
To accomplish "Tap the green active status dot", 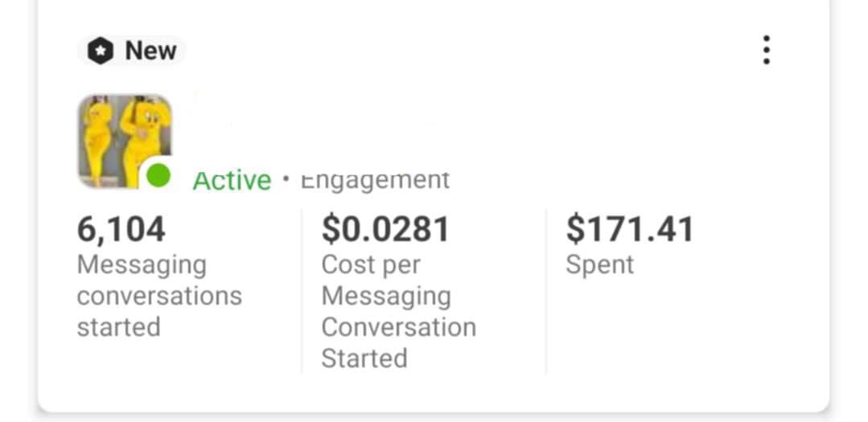I will pos(158,174).
